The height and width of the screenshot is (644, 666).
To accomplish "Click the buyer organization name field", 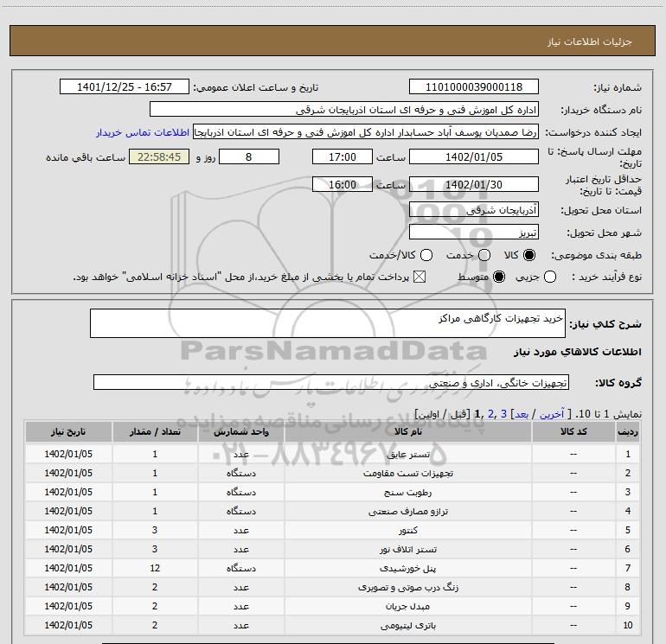I will tap(344, 110).
